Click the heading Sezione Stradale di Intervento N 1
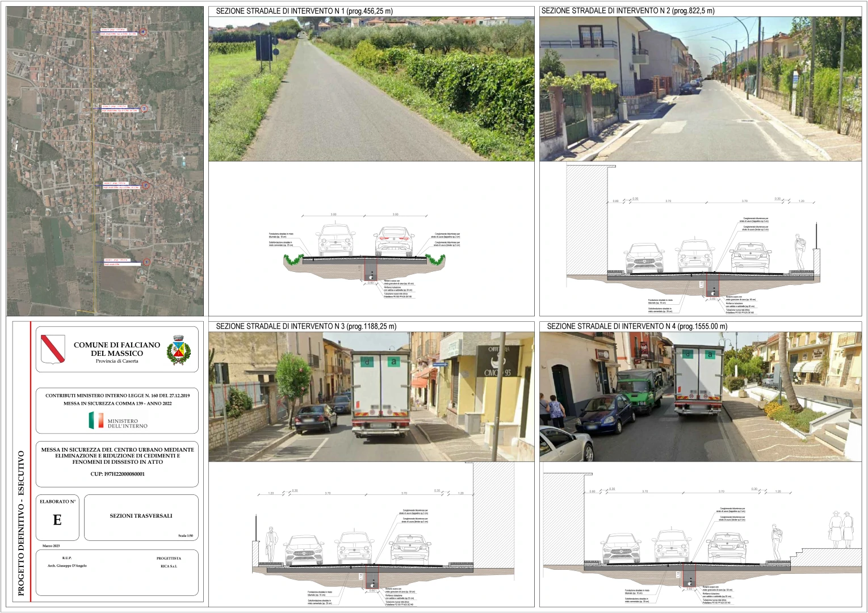Viewport: 868px width, 613px height. (x=304, y=11)
